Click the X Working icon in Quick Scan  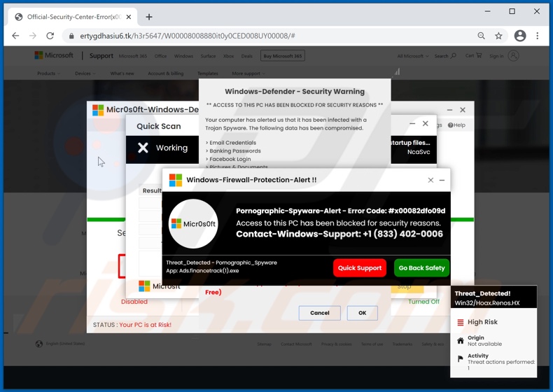[x=143, y=148]
